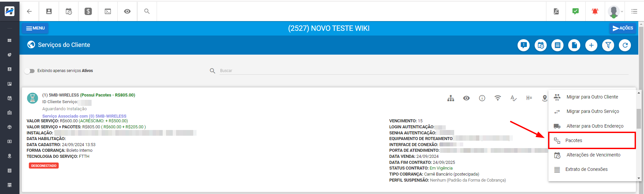Open the terminal console icon
644x194 pixels.
point(108,11)
